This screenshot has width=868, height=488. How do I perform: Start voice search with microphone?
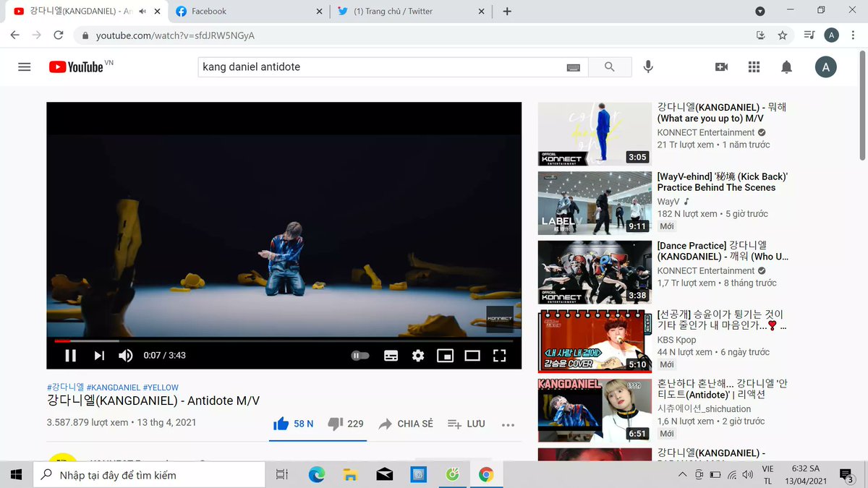[x=648, y=67]
